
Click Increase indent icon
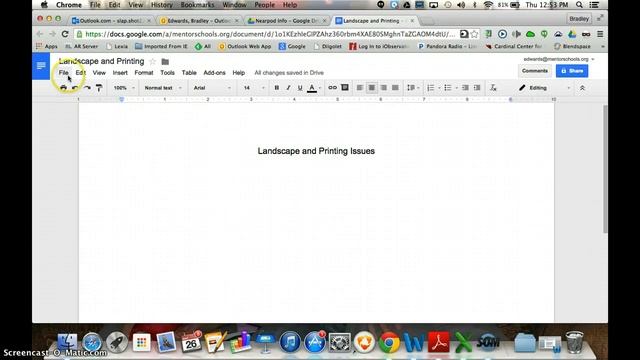477,88
